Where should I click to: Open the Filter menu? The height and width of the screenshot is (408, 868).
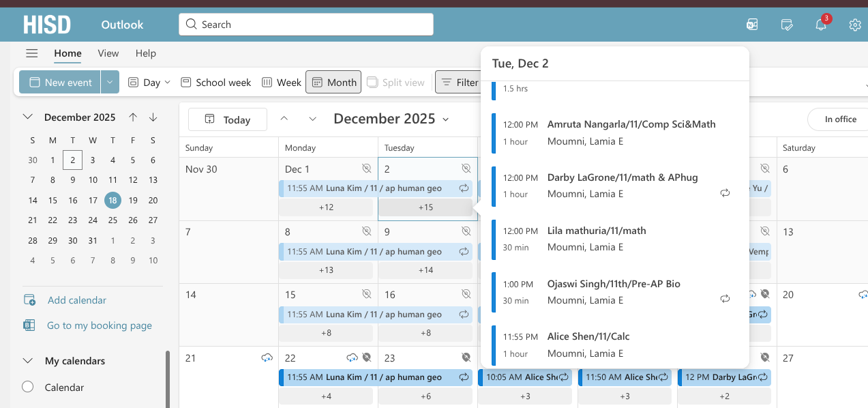[458, 82]
